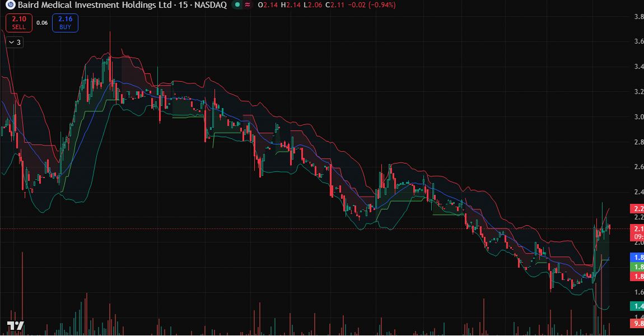Click the Baird Medical company logo icon

click(x=10, y=5)
